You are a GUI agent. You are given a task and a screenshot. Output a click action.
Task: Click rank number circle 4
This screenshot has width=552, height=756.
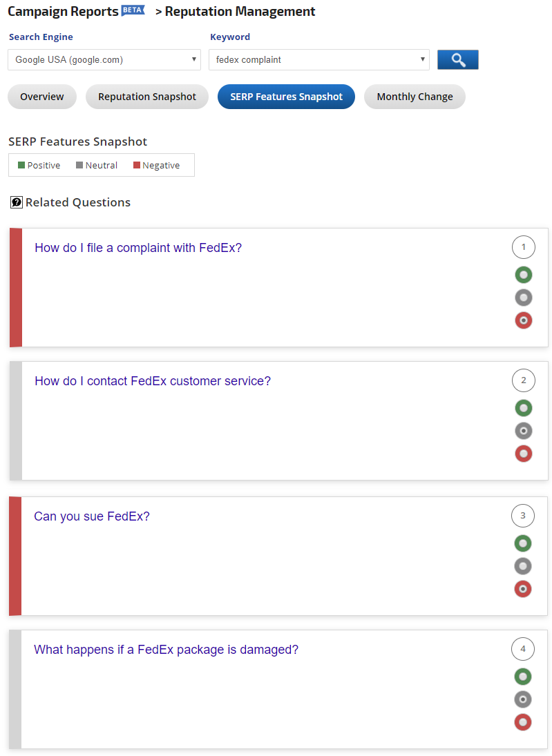click(x=523, y=649)
